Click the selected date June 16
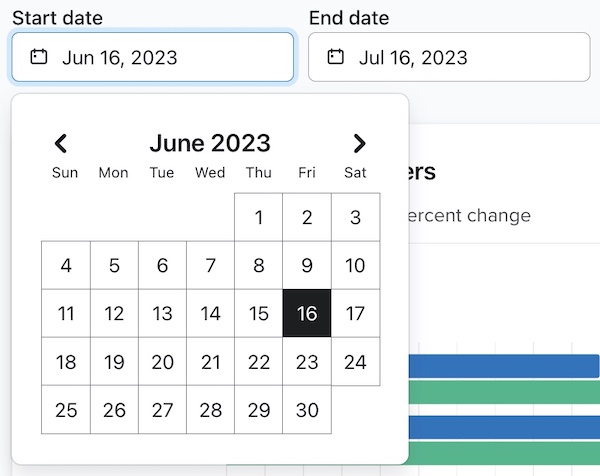 coord(307,314)
